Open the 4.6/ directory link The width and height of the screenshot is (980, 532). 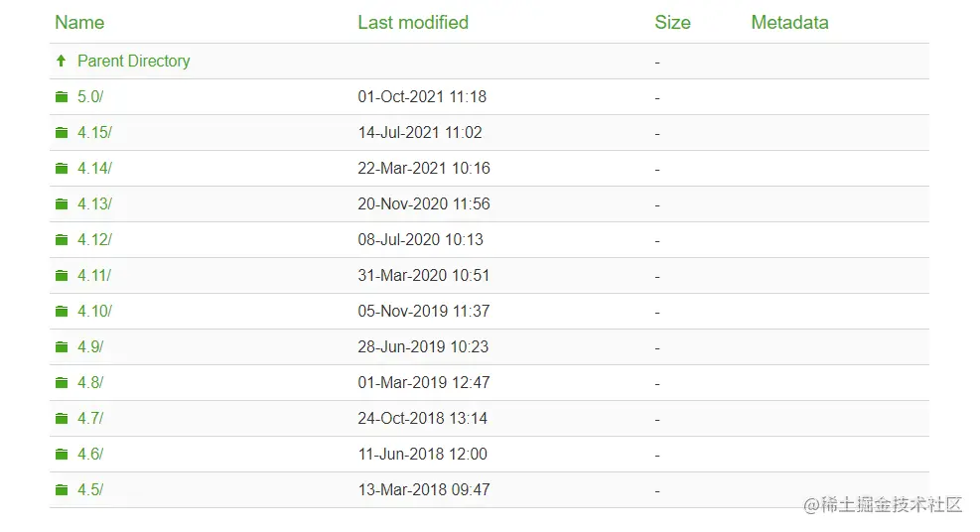click(x=90, y=454)
